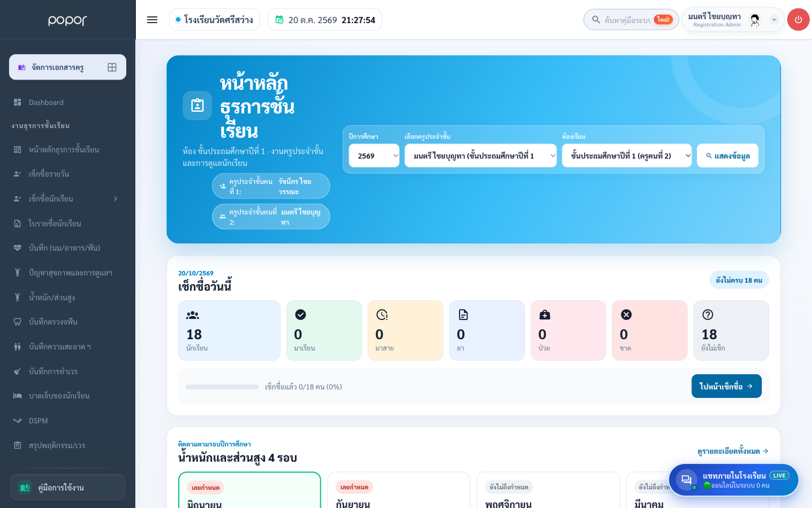The height and width of the screenshot is (508, 812).
Task: Open the ปีการศึกษา 2569 dropdown
Action: click(x=374, y=156)
